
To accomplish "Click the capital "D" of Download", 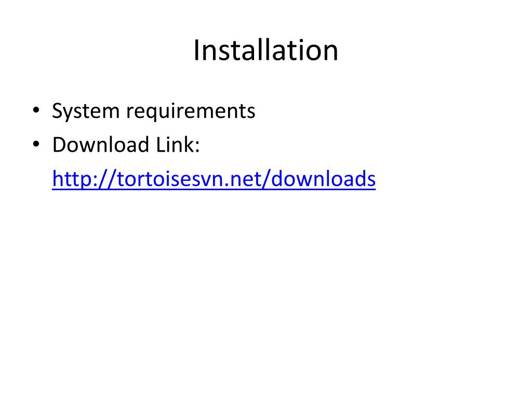I will (x=60, y=144).
